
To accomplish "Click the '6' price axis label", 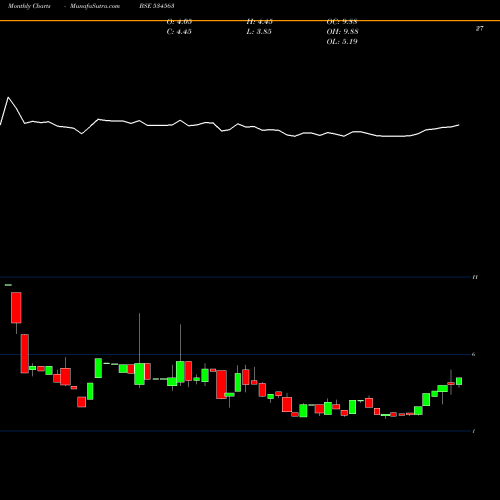I will point(474,354).
